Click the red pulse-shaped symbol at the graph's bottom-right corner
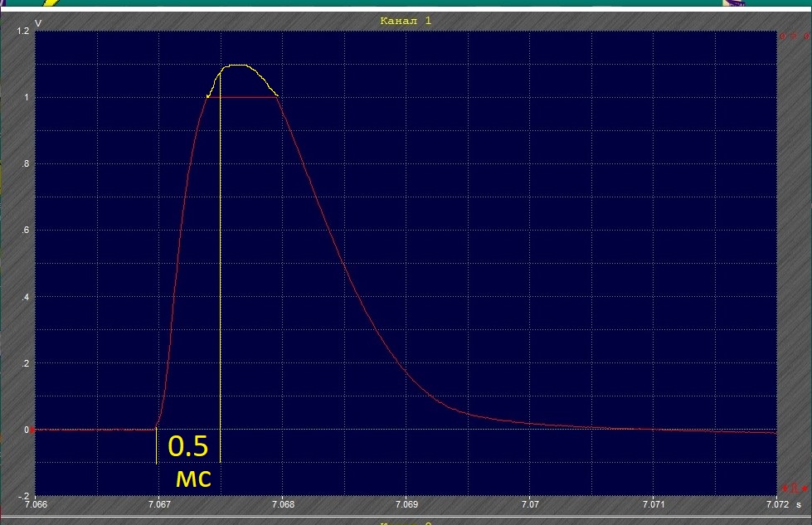Screen dimensions: 812x525 [795, 489]
